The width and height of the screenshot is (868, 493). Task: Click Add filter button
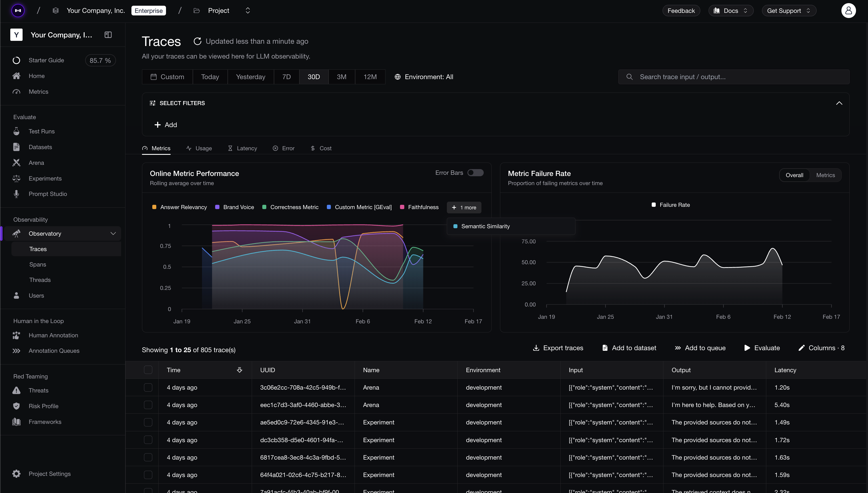coord(166,125)
